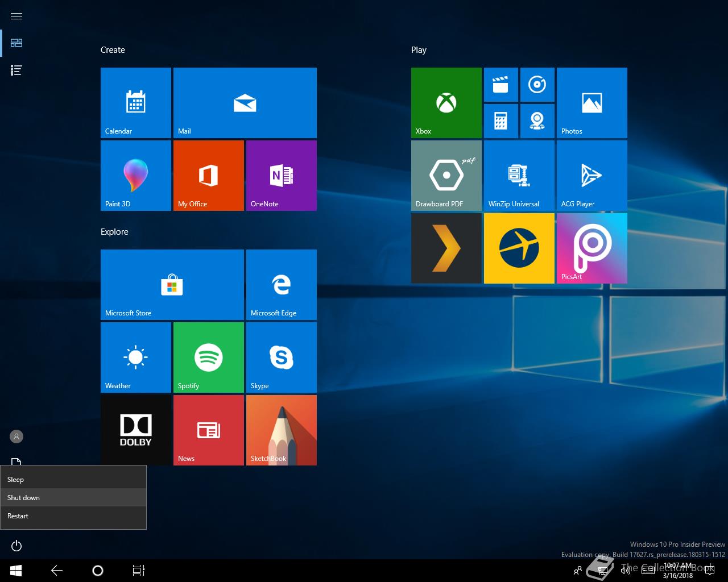This screenshot has width=728, height=582.
Task: Open the Plex tile with orange chevron
Action: pyautogui.click(x=446, y=248)
